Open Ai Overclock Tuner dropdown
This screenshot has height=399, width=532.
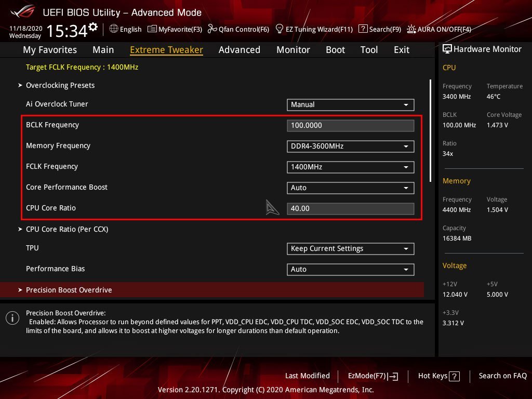pos(351,105)
